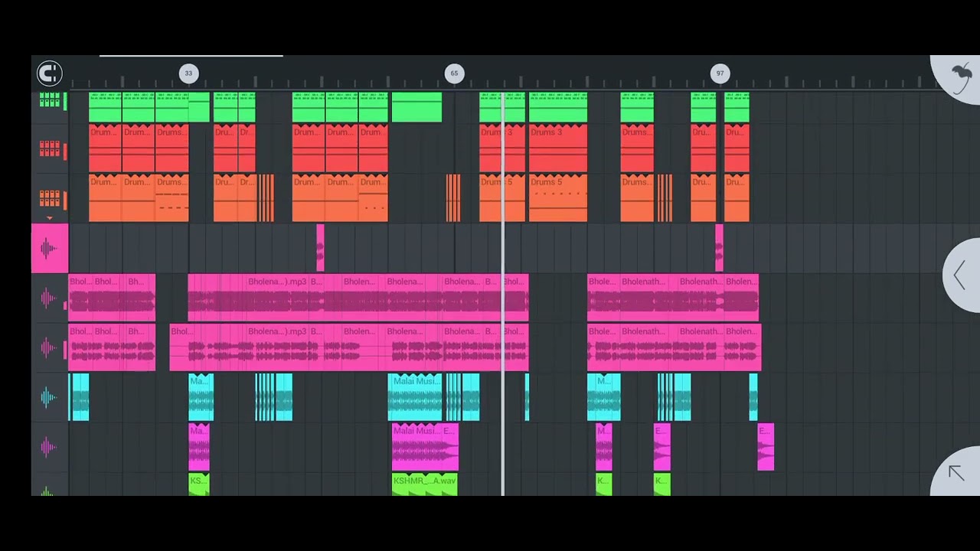Select the orange drum track header
Image resolution: width=980 pixels, height=551 pixels.
[x=50, y=197]
